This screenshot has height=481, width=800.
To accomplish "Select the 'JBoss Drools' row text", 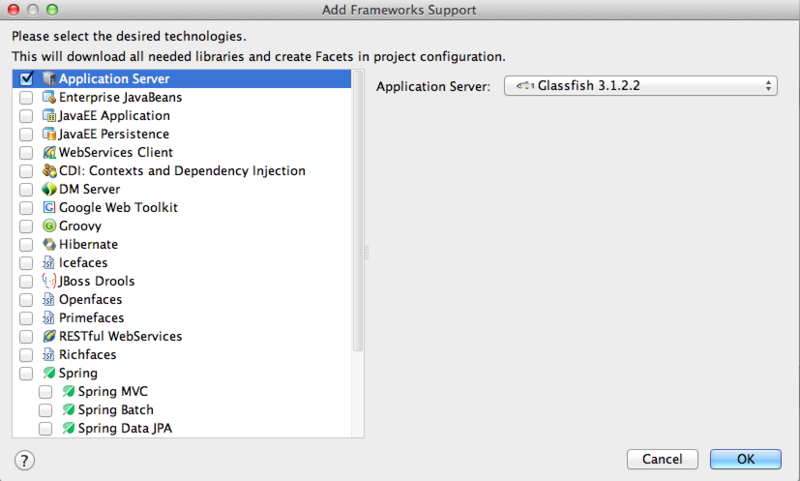I will click(96, 281).
